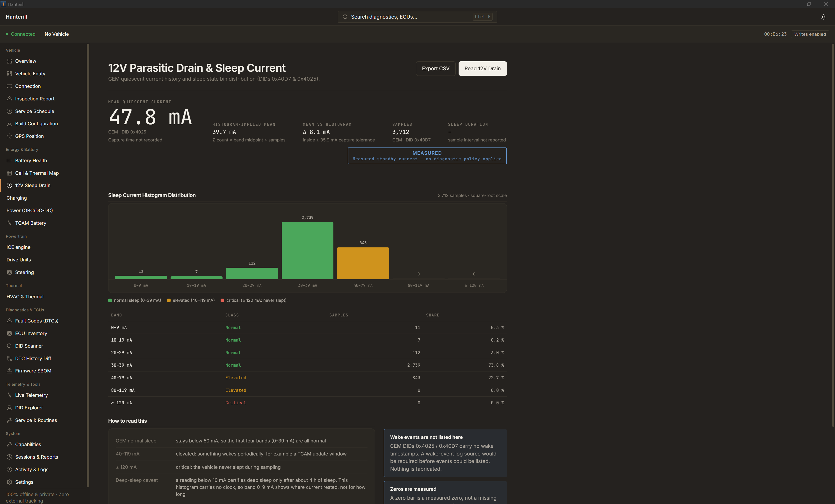Toggle light/dark theme sun icon
The image size is (835, 504).
pos(823,17)
